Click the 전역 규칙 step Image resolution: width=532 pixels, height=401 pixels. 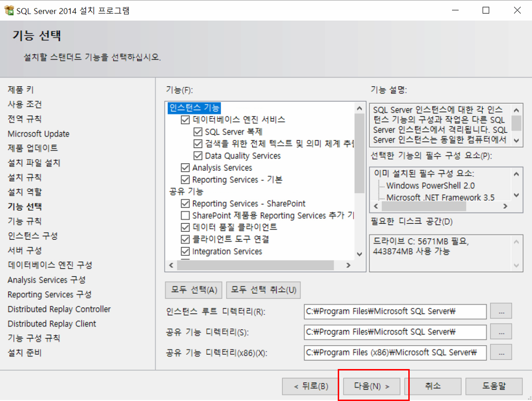pyautogui.click(x=25, y=119)
